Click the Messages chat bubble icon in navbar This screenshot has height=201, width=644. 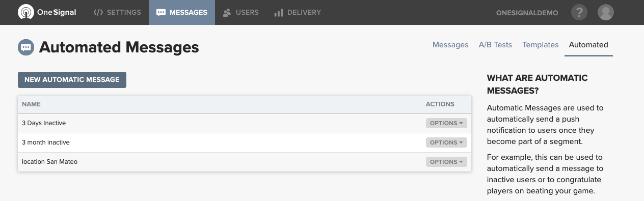coord(161,13)
